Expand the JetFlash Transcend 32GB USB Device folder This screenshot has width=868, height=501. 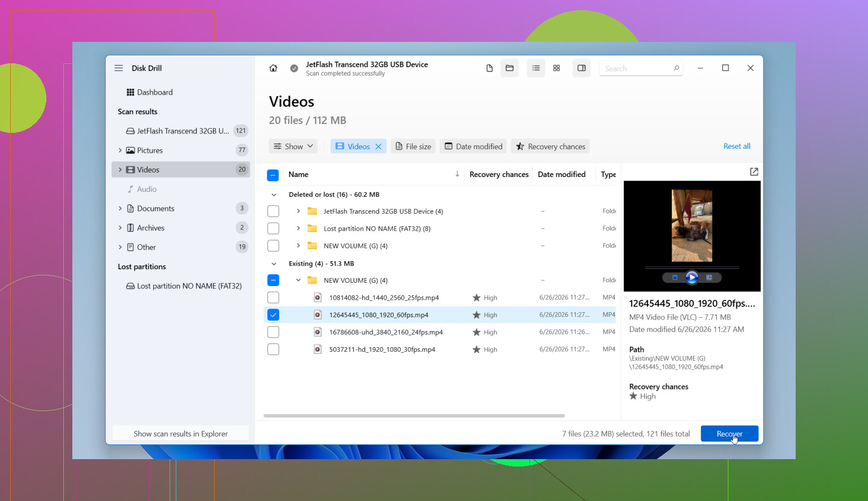pyautogui.click(x=298, y=211)
